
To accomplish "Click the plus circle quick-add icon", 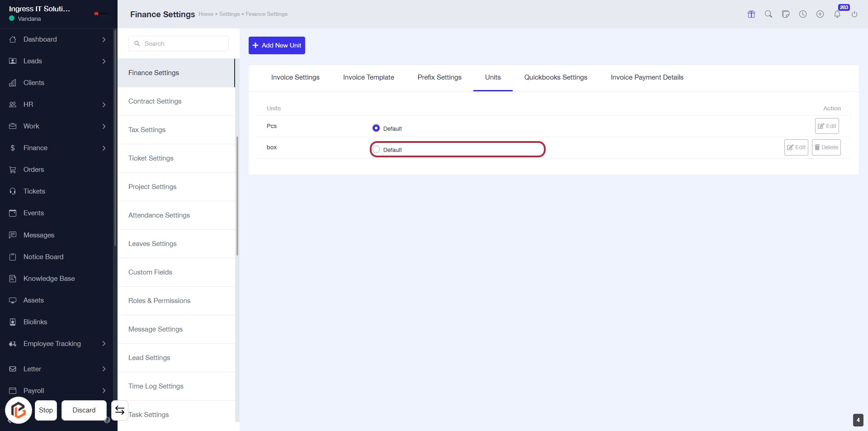I will [x=820, y=14].
